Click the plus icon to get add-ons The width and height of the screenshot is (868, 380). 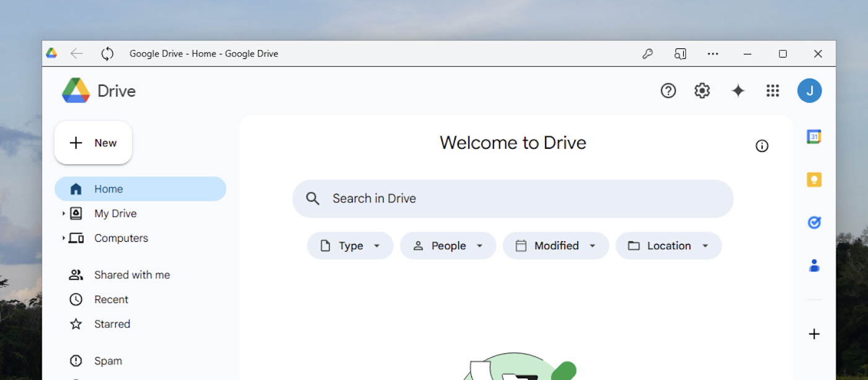[814, 334]
